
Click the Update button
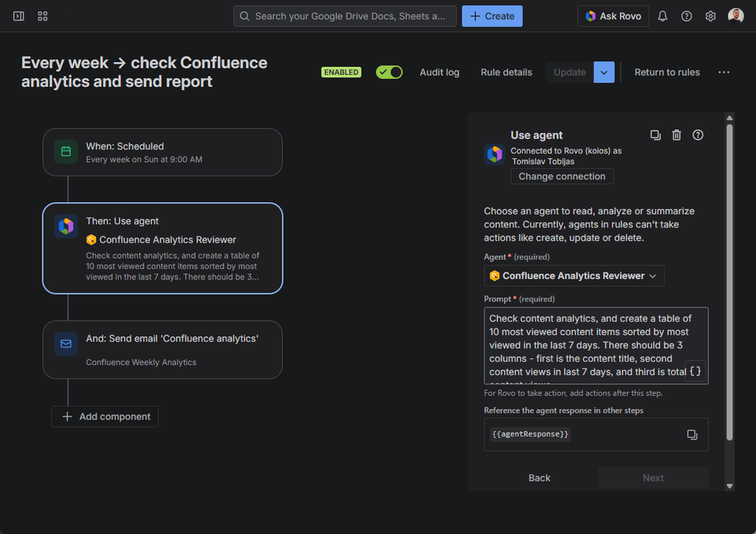569,73
